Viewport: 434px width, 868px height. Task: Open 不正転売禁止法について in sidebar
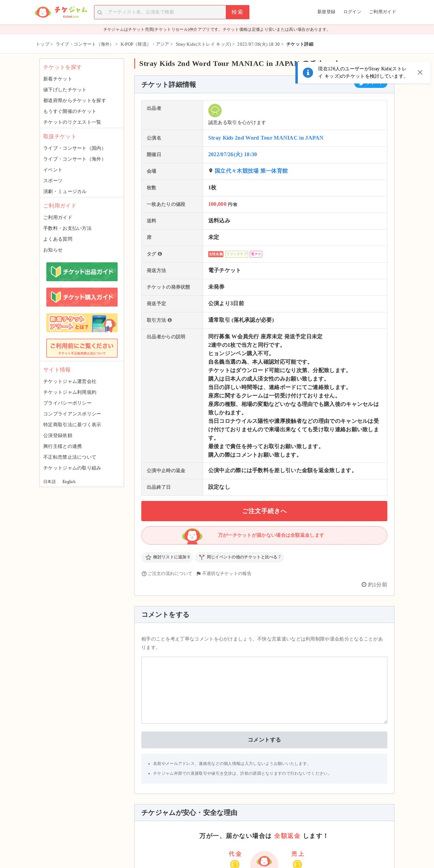tap(70, 457)
